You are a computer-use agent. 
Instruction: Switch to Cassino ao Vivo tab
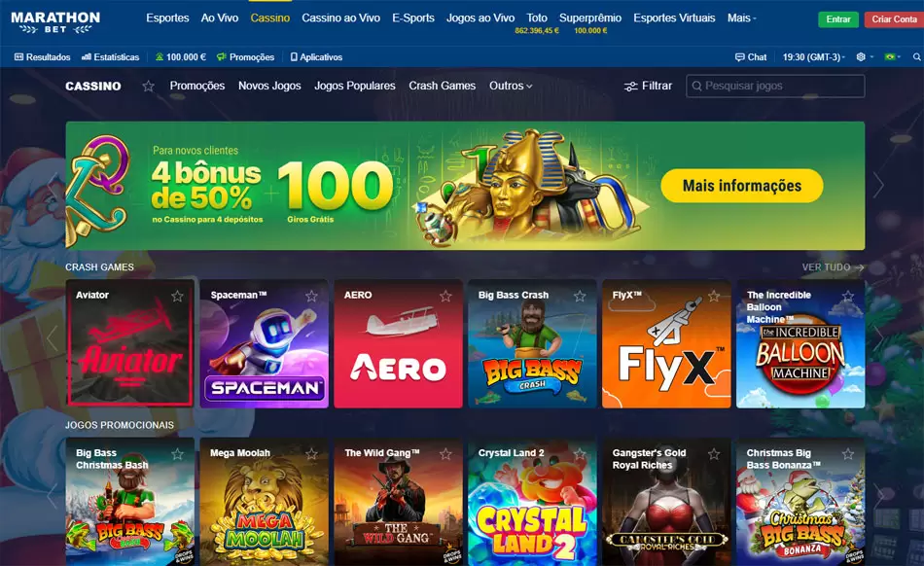[340, 18]
